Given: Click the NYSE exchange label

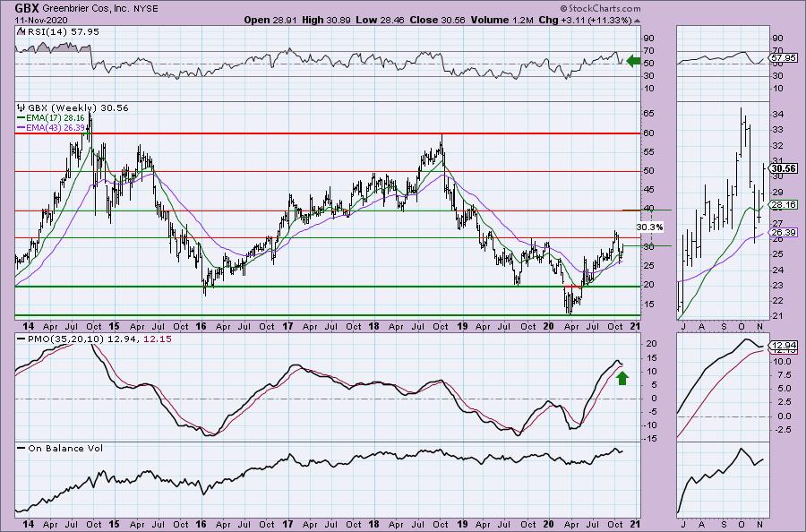Looking at the screenshot, I should coord(147,9).
